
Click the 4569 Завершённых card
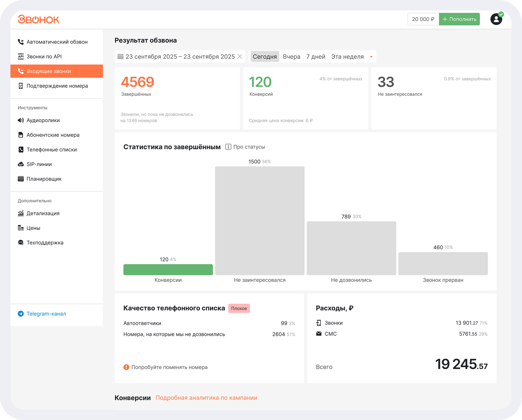177,98
